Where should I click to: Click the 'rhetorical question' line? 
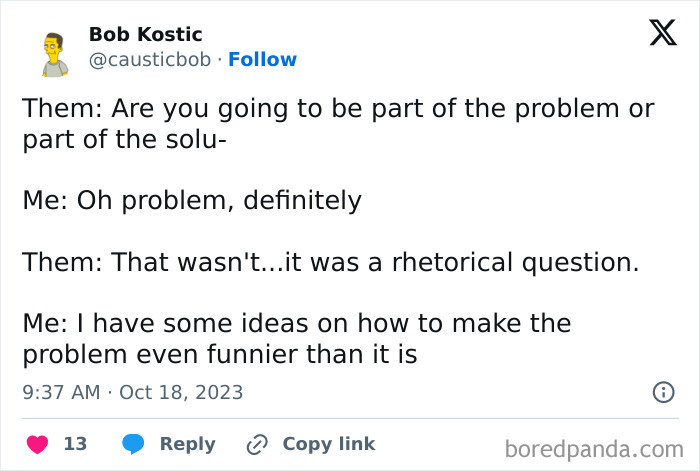tap(330, 263)
